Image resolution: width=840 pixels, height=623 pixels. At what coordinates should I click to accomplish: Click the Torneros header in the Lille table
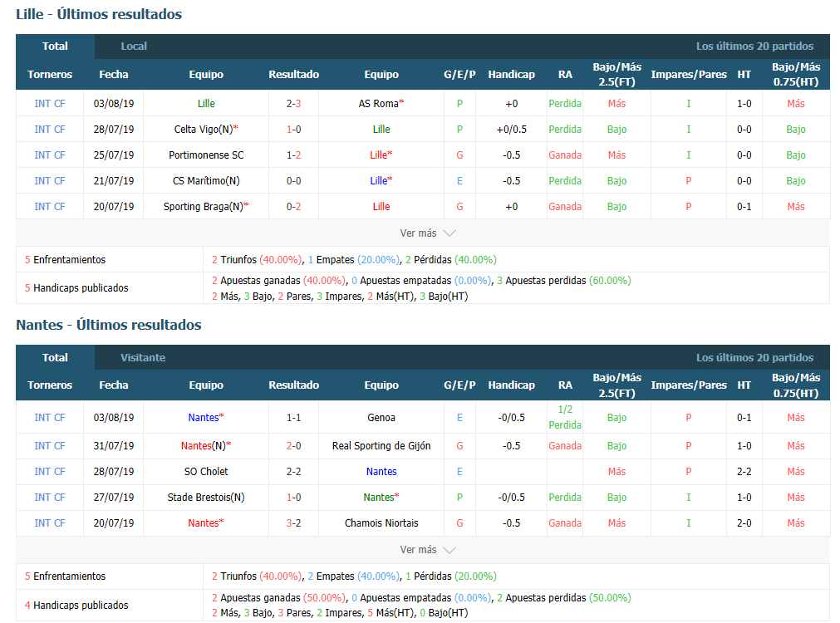point(50,75)
